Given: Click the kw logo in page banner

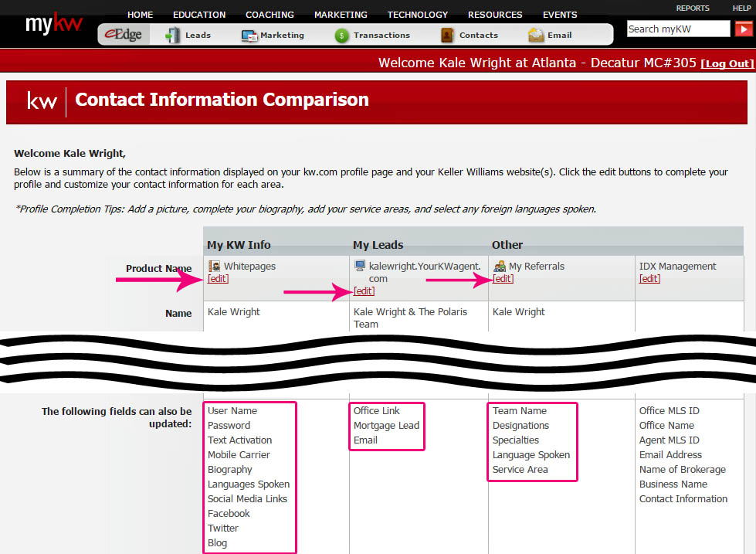Looking at the screenshot, I should coord(42,100).
